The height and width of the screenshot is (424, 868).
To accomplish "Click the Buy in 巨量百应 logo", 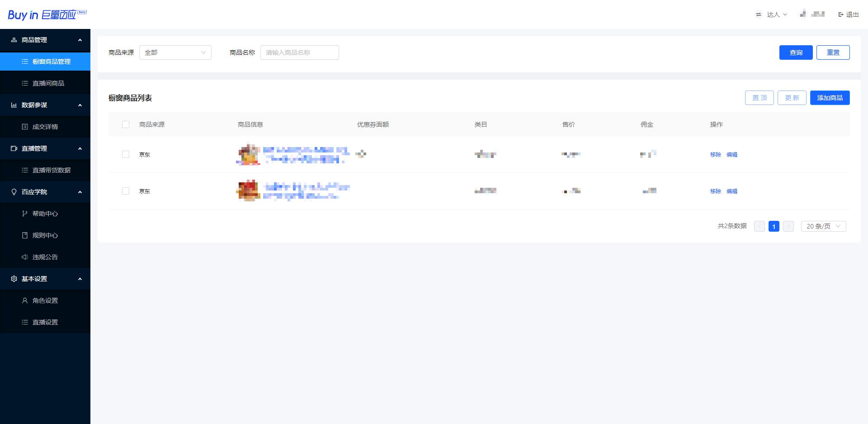I will click(x=47, y=14).
